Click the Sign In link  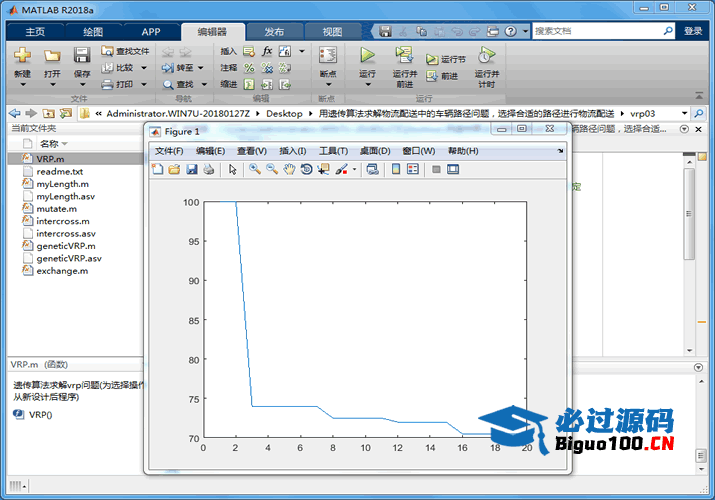click(693, 31)
